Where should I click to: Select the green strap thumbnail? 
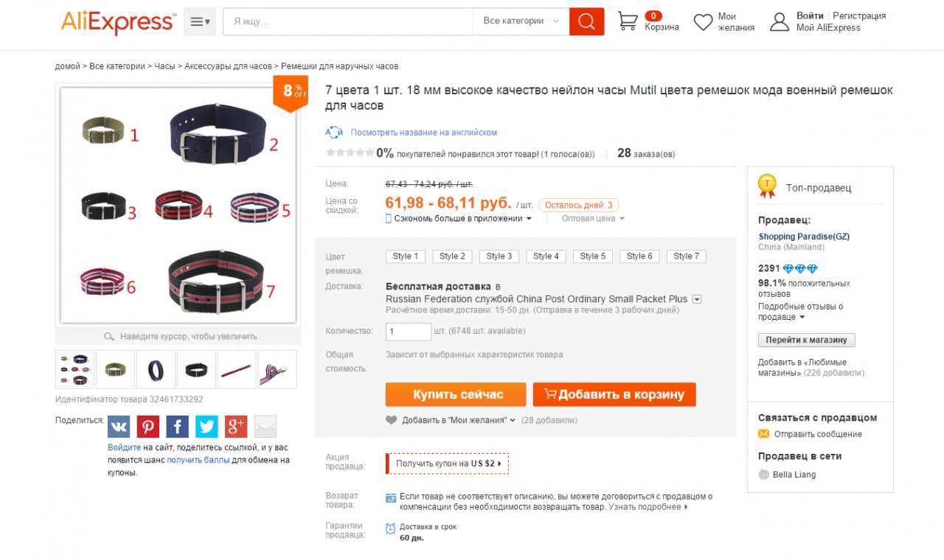tap(115, 369)
